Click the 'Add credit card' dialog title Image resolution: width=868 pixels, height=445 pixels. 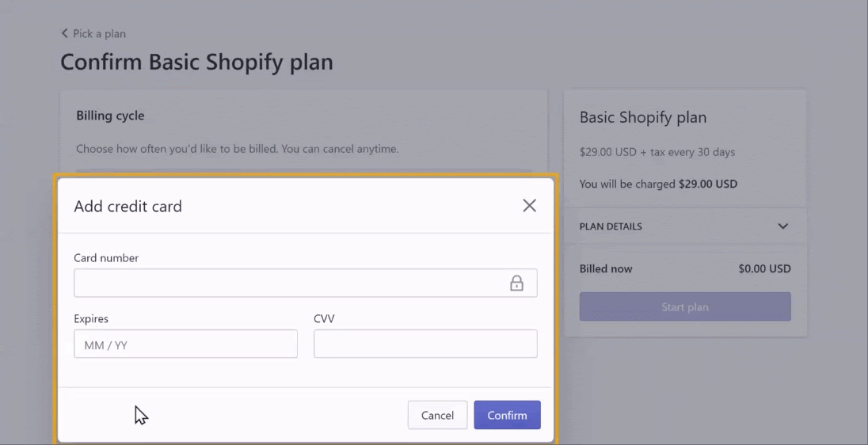pyautogui.click(x=128, y=207)
